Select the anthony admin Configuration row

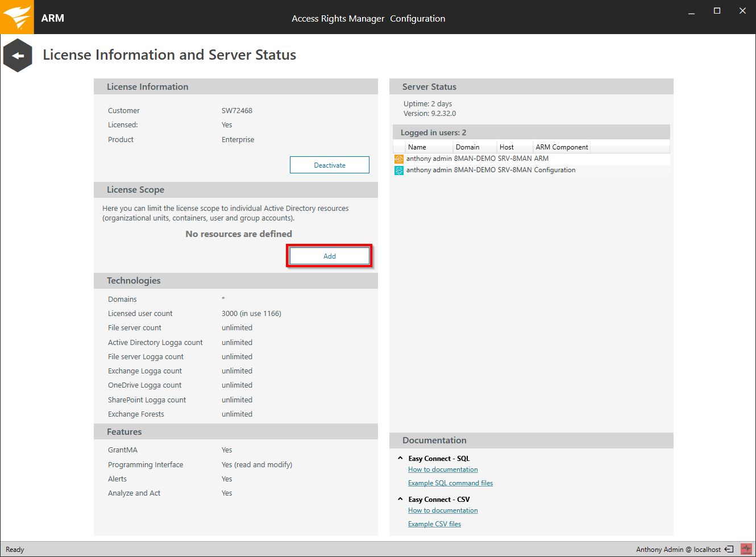pos(531,170)
